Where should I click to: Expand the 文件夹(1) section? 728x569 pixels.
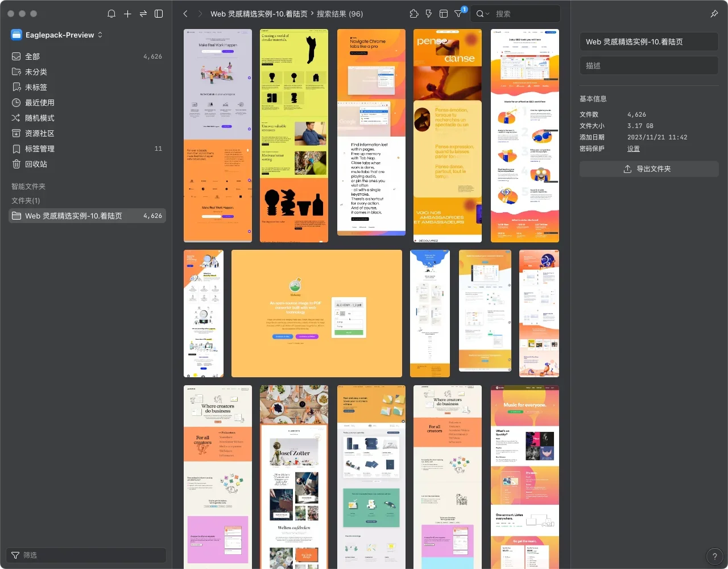(26, 201)
